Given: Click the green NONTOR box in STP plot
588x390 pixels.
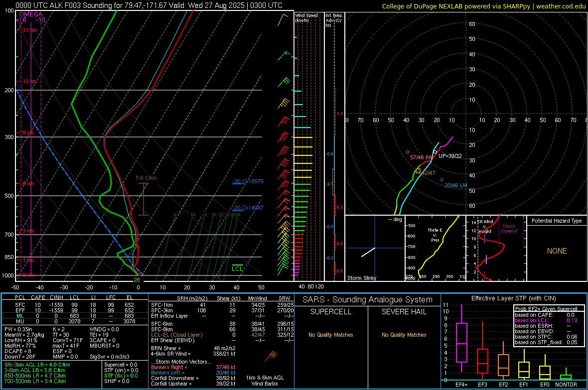Looking at the screenshot, I should pos(566,377).
